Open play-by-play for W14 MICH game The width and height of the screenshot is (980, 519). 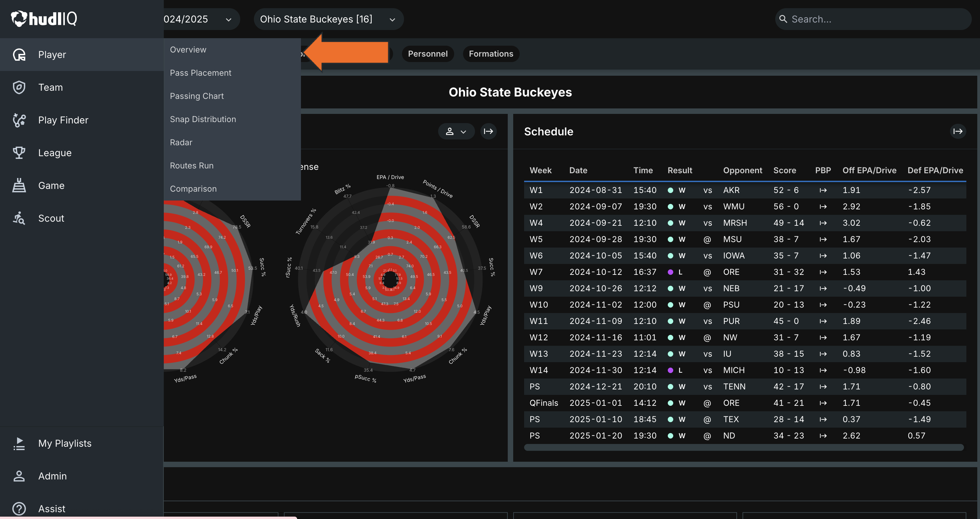(823, 370)
